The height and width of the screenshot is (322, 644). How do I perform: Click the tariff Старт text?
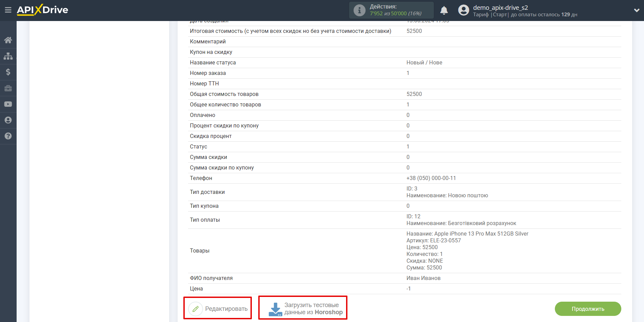coord(500,15)
